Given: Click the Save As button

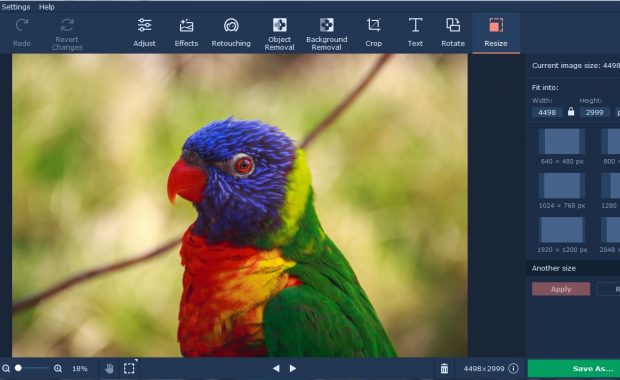Looking at the screenshot, I should tap(574, 369).
